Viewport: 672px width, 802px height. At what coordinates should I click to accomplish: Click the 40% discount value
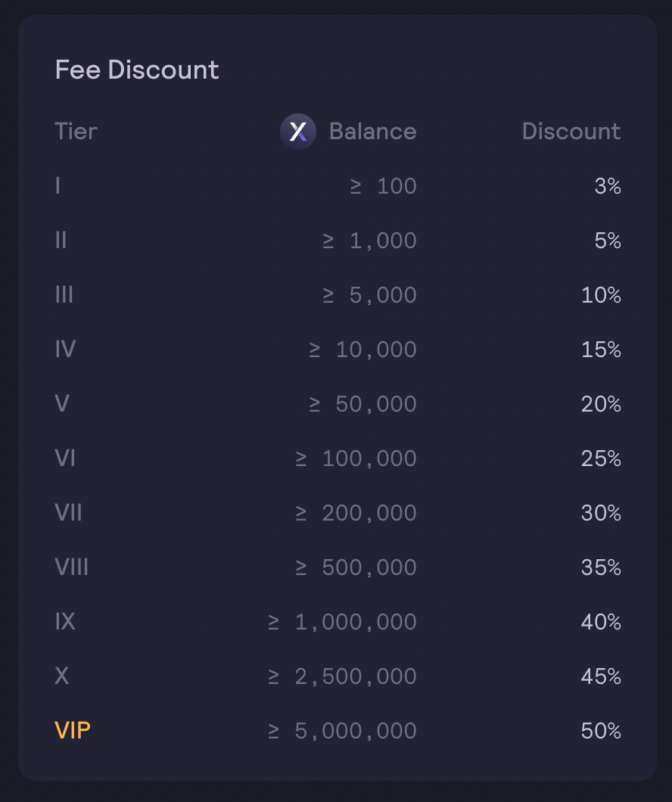601,622
